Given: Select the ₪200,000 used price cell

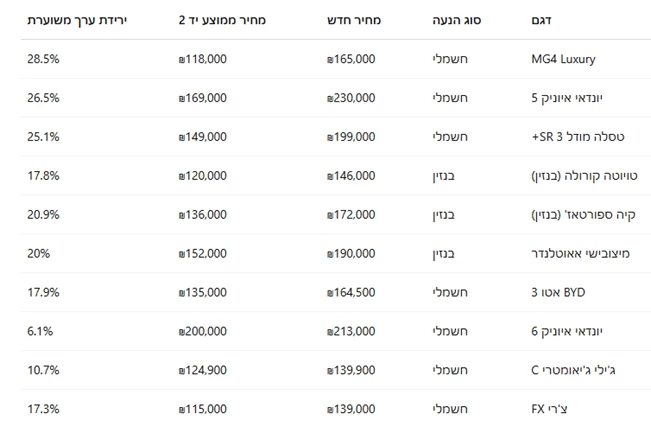Looking at the screenshot, I should tap(202, 331).
